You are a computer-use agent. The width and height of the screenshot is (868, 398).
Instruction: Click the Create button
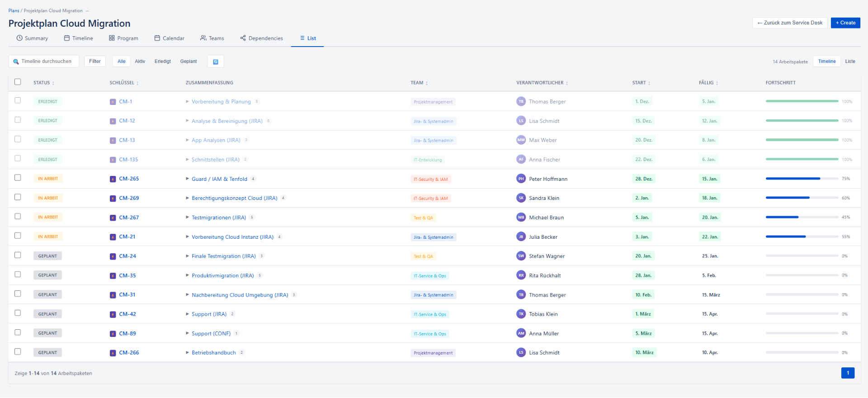[845, 23]
